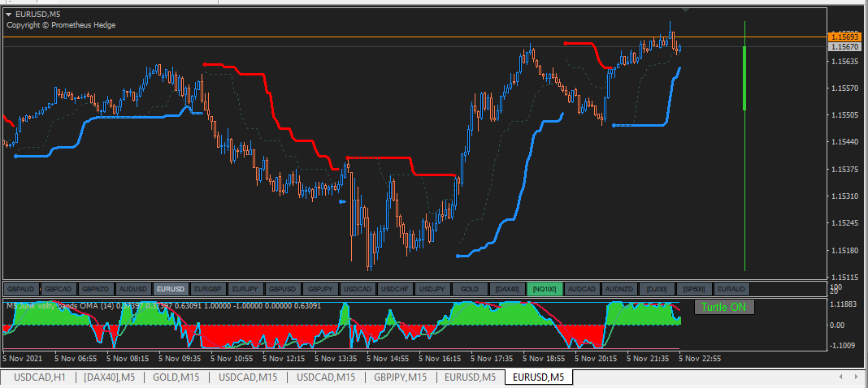Select the EURAUD symbol button
The image size is (868, 388).
[x=731, y=289]
